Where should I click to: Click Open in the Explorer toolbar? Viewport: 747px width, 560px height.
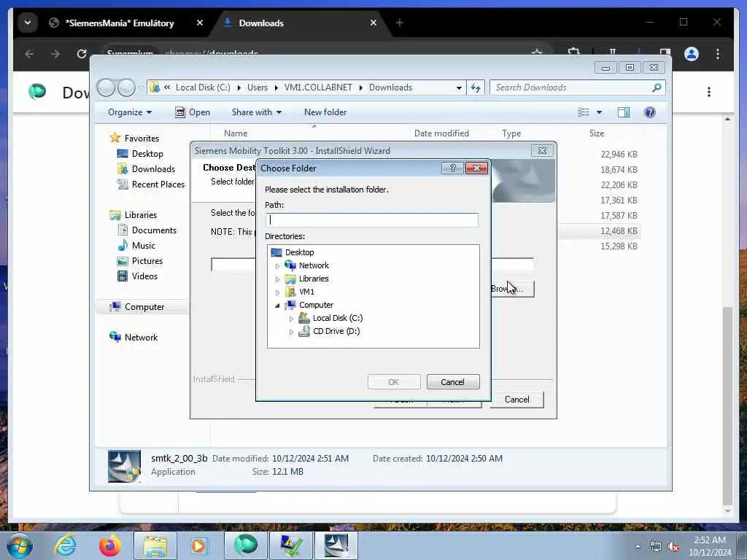click(193, 112)
